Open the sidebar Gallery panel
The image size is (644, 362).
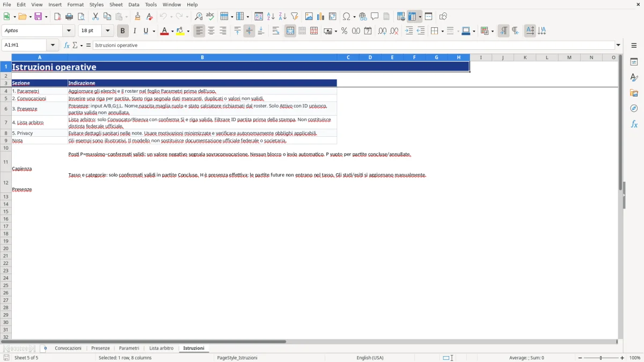[634, 93]
